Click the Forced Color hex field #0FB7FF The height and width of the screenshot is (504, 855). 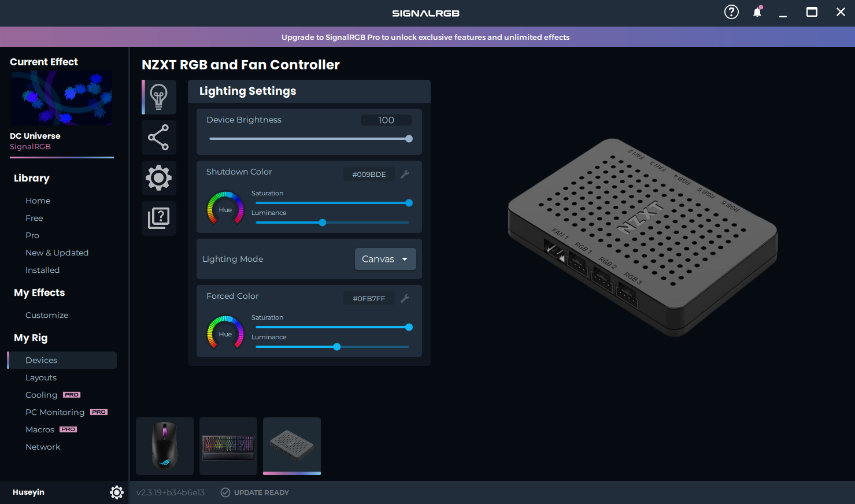[369, 298]
